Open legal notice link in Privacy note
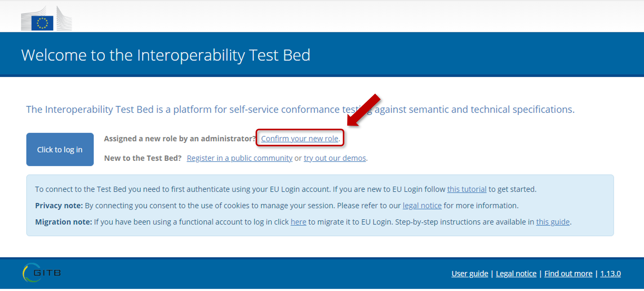 [x=422, y=205]
